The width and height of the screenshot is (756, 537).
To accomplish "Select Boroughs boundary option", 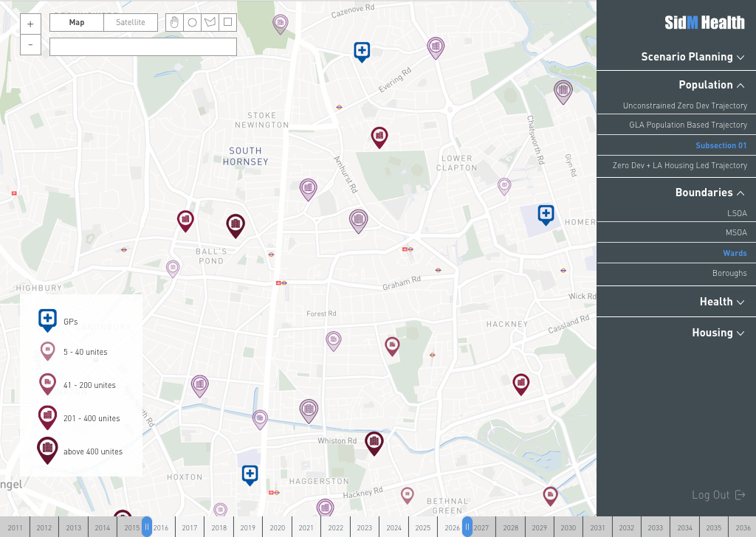I will tap(729, 273).
